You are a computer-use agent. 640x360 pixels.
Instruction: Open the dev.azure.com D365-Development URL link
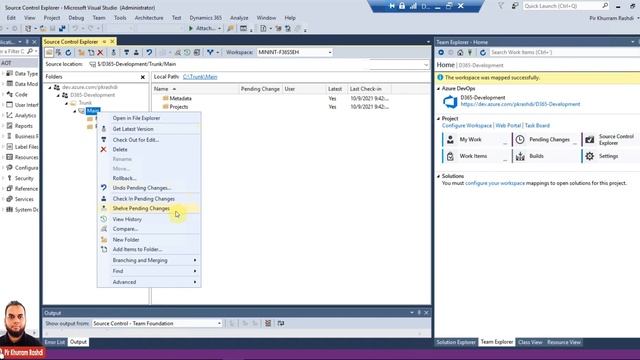(520, 104)
